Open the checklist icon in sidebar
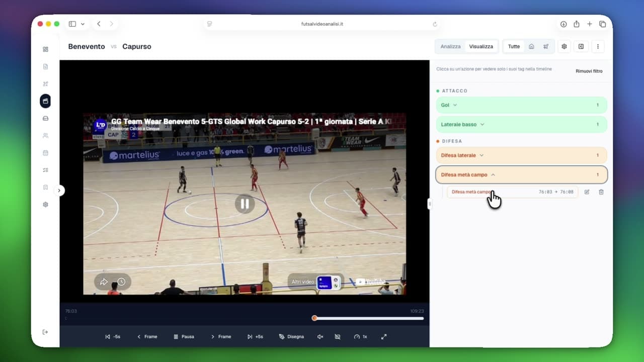The width and height of the screenshot is (644, 362). [45, 170]
